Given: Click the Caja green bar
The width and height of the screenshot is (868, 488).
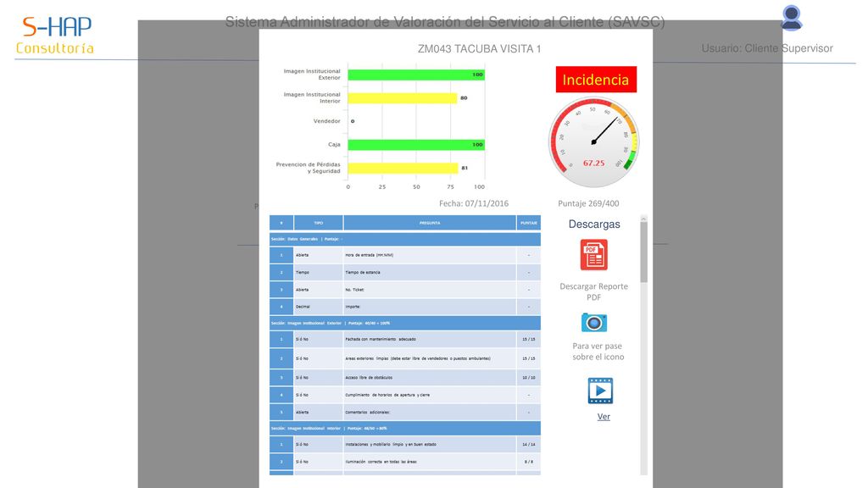Looking at the screenshot, I should pos(416,144).
